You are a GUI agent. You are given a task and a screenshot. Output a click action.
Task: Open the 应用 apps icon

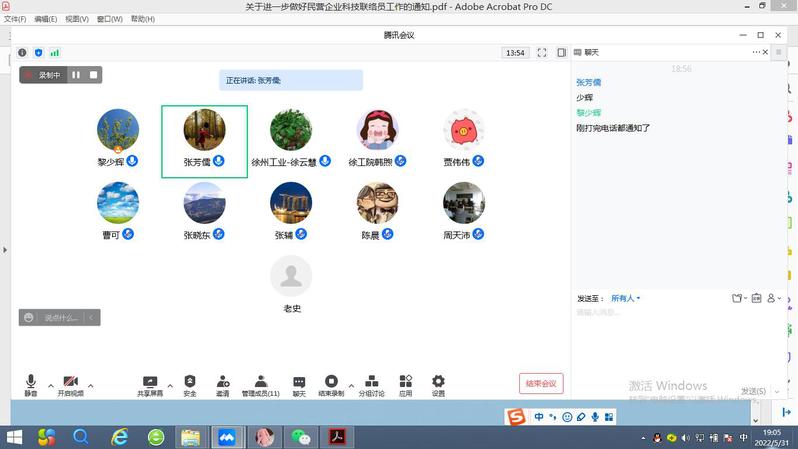pyautogui.click(x=405, y=385)
